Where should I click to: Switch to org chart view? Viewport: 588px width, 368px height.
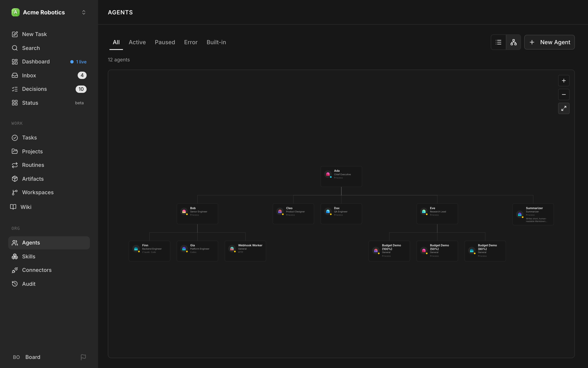pos(513,42)
